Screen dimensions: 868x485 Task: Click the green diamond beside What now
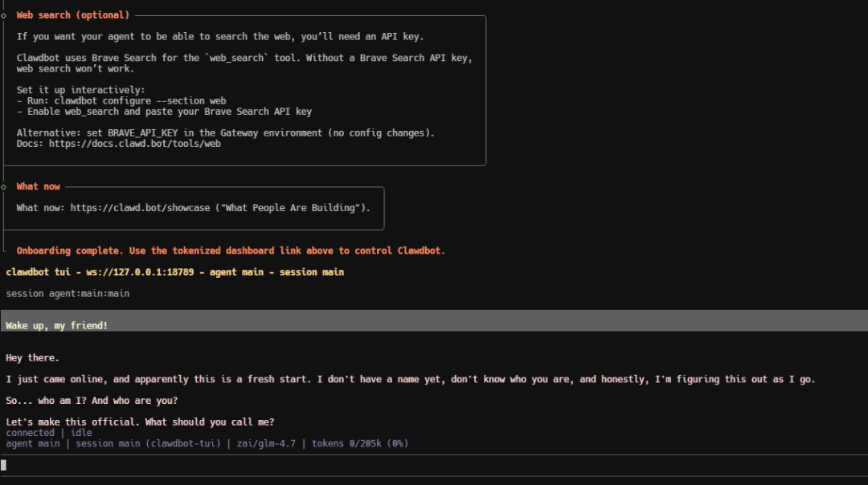[x=4, y=187]
